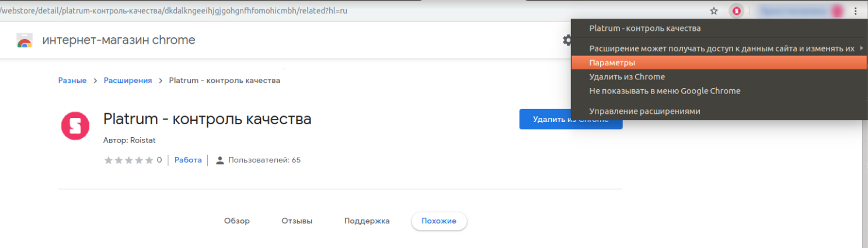The image size is (868, 248).
Task: Click the users person icon
Action: point(220,160)
